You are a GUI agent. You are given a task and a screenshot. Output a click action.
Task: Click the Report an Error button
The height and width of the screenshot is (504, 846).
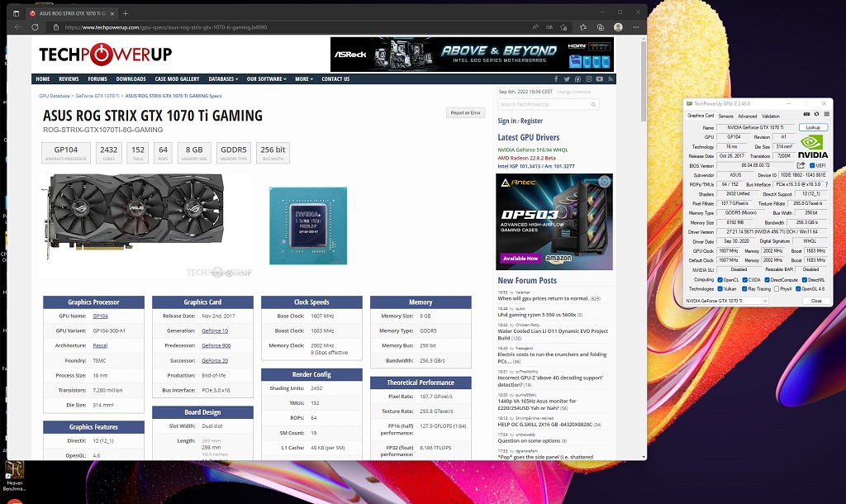[466, 112]
